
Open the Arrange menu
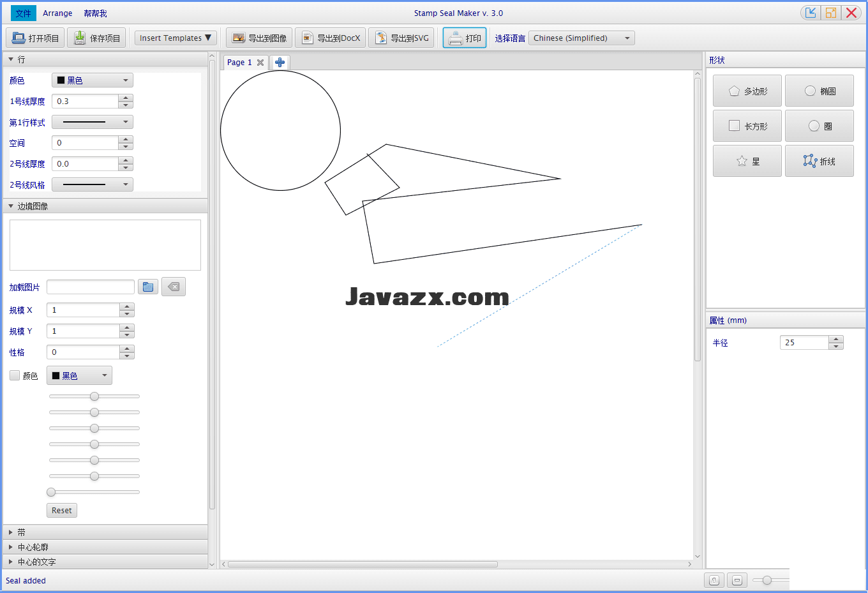coord(57,13)
